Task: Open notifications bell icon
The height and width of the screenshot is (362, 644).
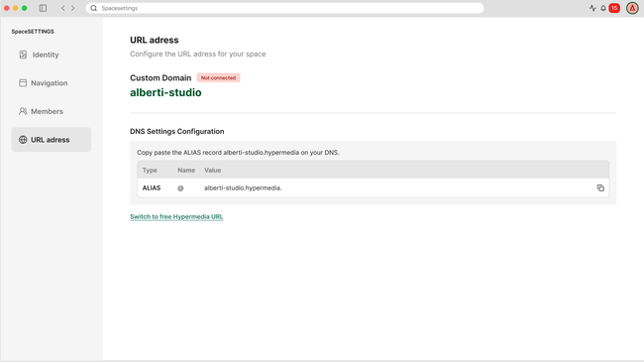Action: (603, 8)
